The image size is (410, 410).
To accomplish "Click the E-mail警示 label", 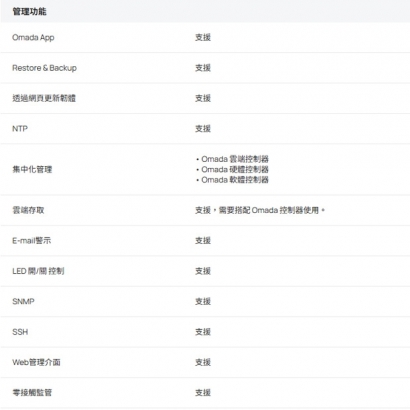I will click(32, 240).
